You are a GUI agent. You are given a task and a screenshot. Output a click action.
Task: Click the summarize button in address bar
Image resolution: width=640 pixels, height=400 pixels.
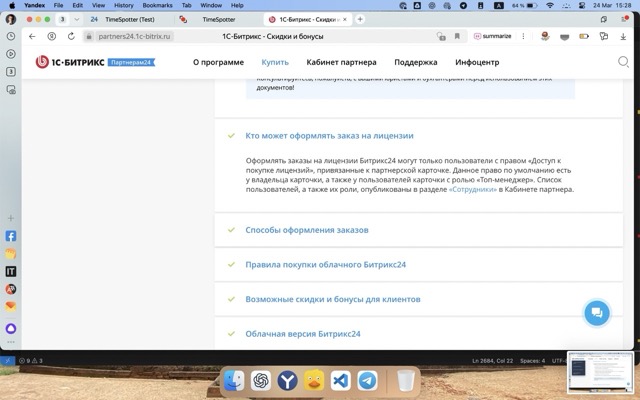(492, 36)
